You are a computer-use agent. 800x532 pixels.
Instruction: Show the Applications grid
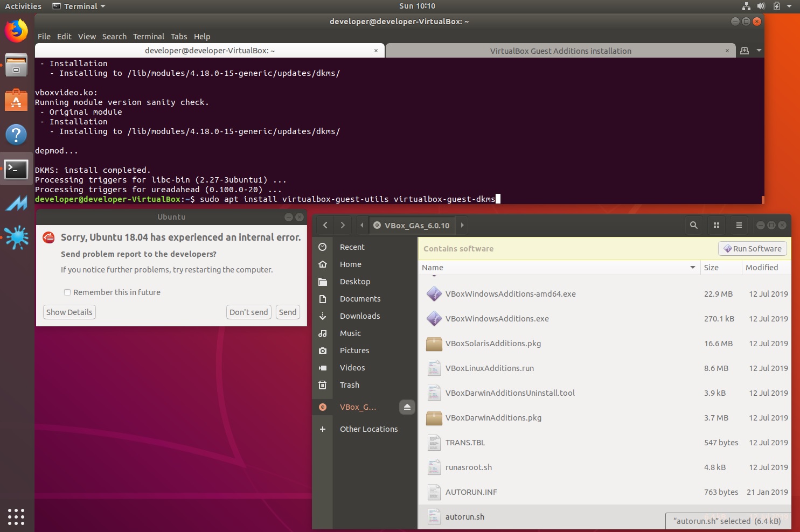[x=16, y=516]
